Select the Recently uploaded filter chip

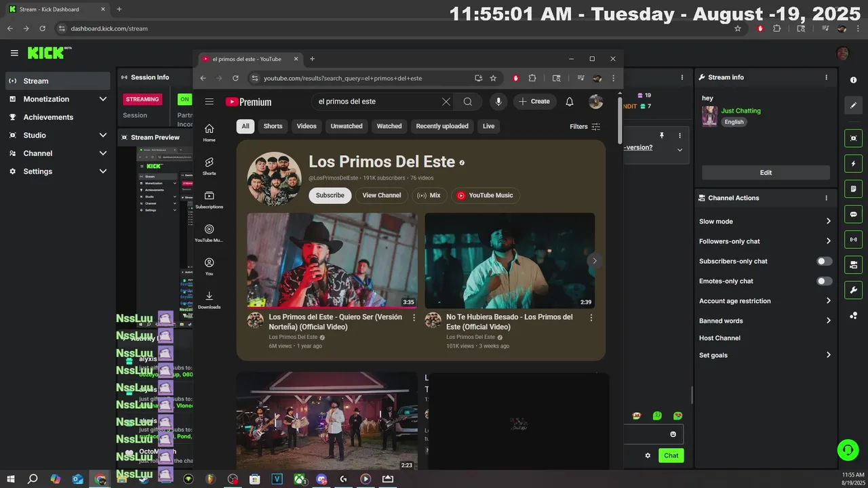(442, 126)
